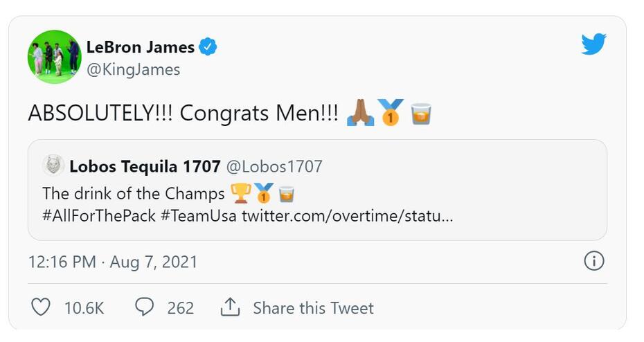Click the trophy emoji in quoted tweet

(x=240, y=192)
